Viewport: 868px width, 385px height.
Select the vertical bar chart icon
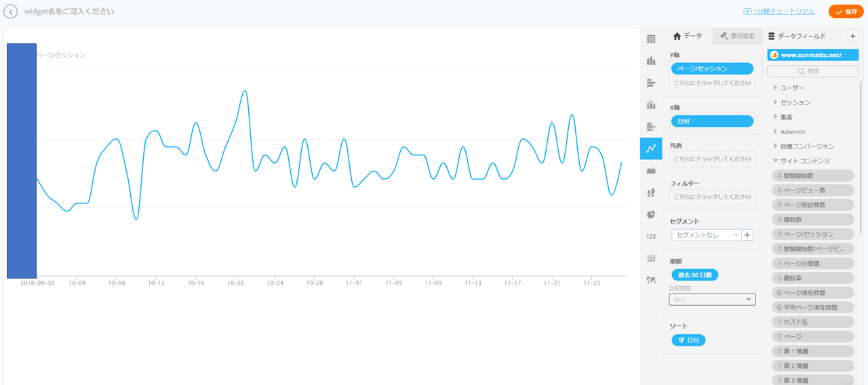pyautogui.click(x=651, y=61)
